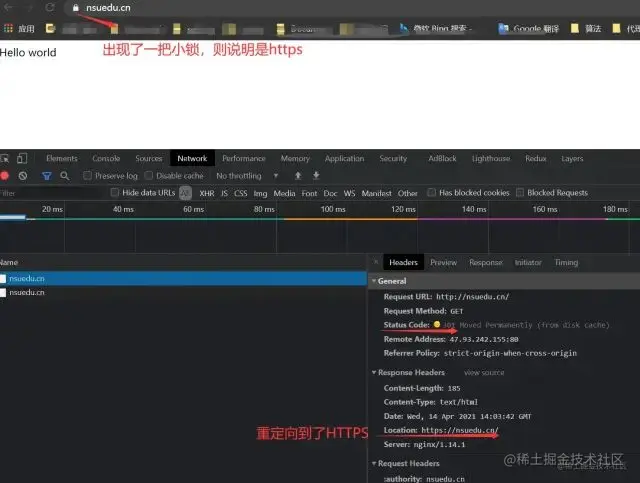Check Blocked Requests option
The width and height of the screenshot is (640, 483).
[520, 192]
